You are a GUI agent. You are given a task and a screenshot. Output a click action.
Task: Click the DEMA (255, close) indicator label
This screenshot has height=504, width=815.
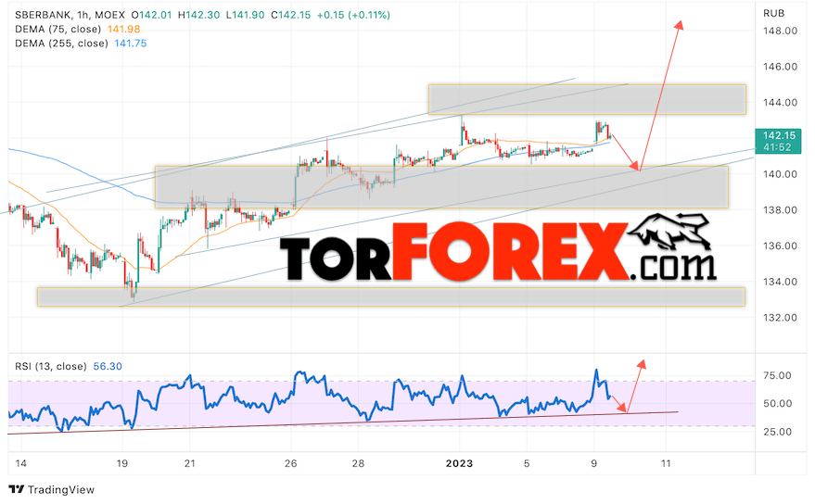click(x=61, y=44)
